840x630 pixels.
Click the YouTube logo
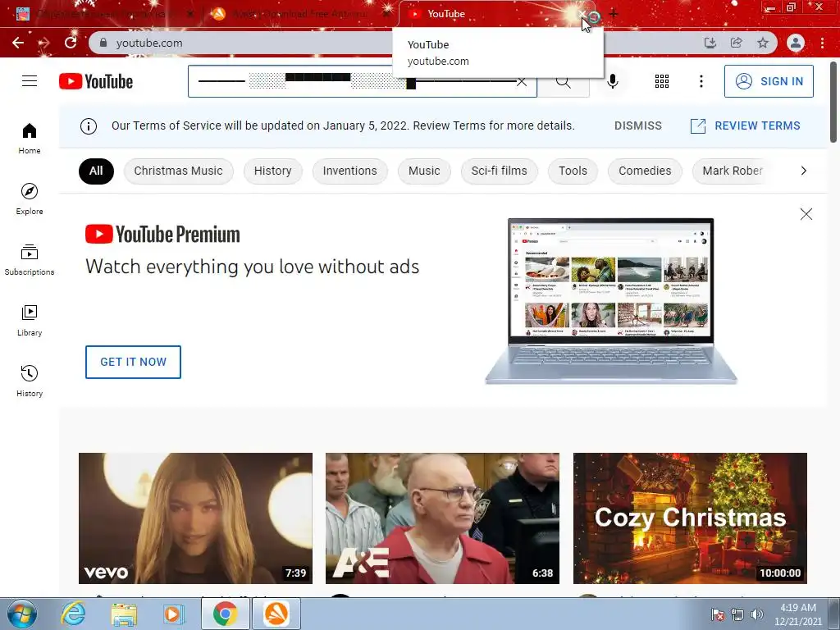tap(96, 81)
